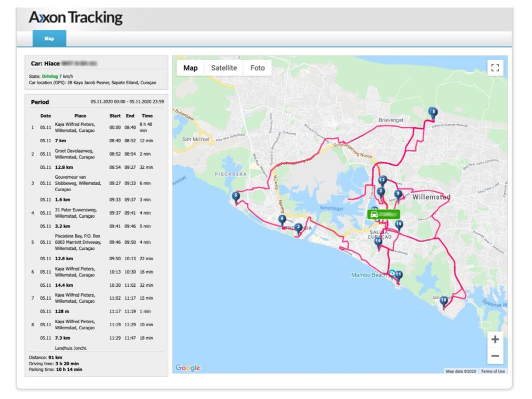
Task: Zoom out on the map
Action: [495, 356]
